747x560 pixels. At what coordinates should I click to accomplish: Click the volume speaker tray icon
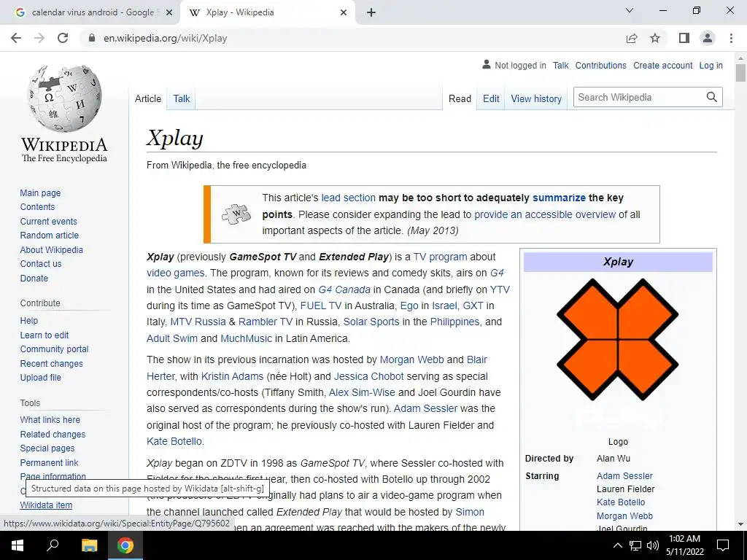653,545
